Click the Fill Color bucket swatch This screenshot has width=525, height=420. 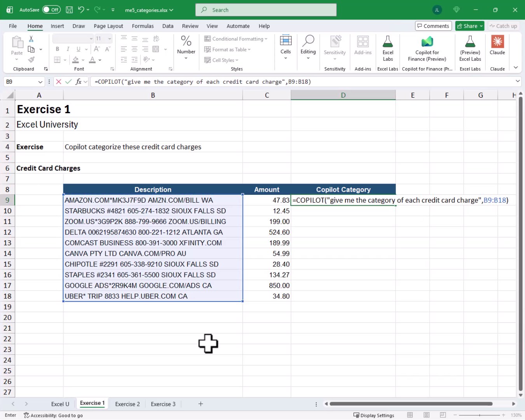point(75,60)
